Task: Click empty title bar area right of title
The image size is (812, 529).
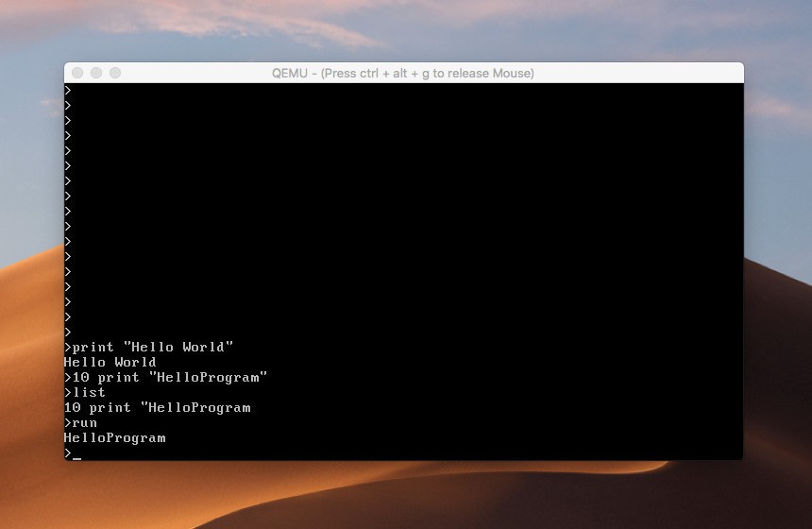Action: [x=642, y=73]
